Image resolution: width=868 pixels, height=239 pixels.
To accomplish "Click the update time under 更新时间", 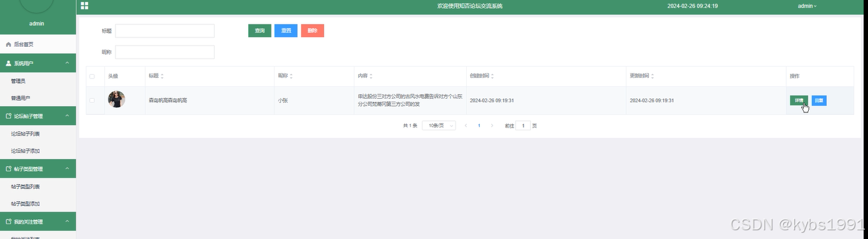I will point(651,100).
